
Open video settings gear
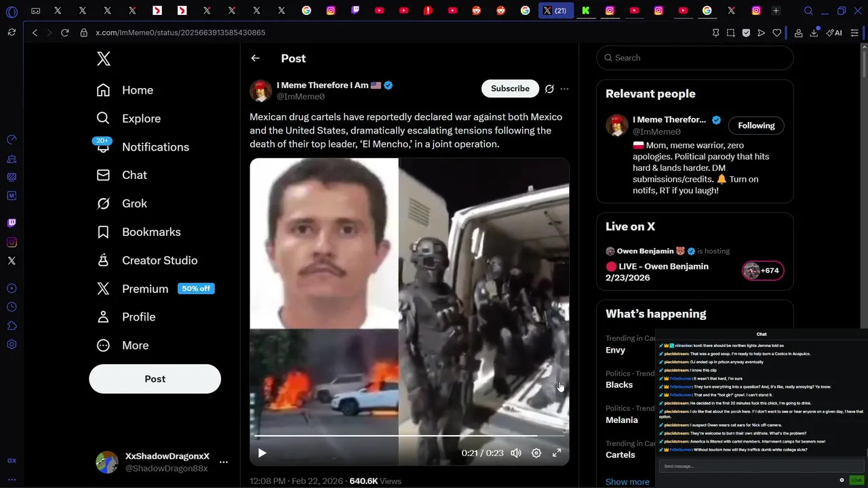click(x=536, y=453)
